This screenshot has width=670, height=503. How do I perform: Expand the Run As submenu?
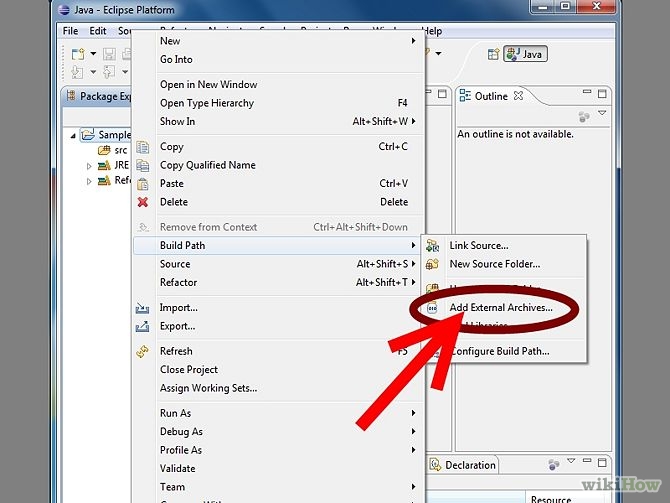279,413
